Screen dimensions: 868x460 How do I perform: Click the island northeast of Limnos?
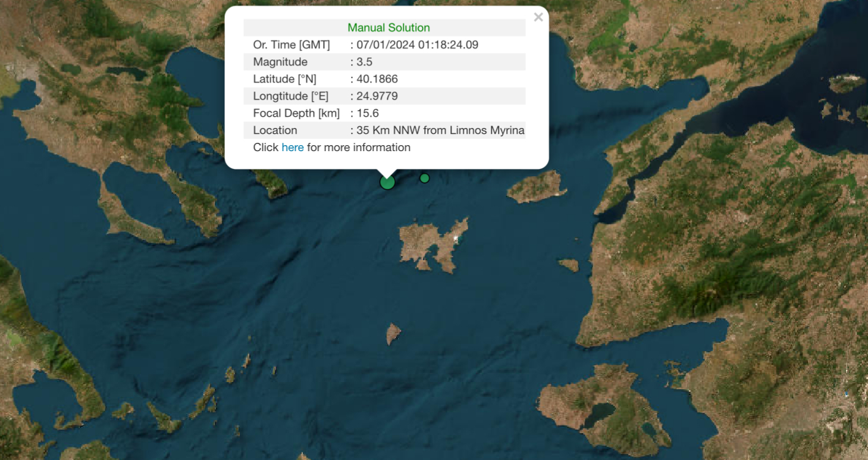(x=535, y=187)
